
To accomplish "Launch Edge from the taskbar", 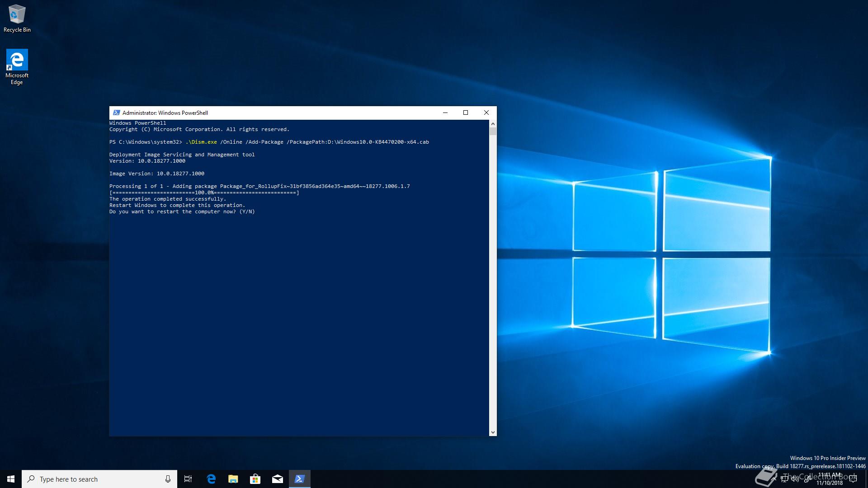I will click(x=211, y=479).
